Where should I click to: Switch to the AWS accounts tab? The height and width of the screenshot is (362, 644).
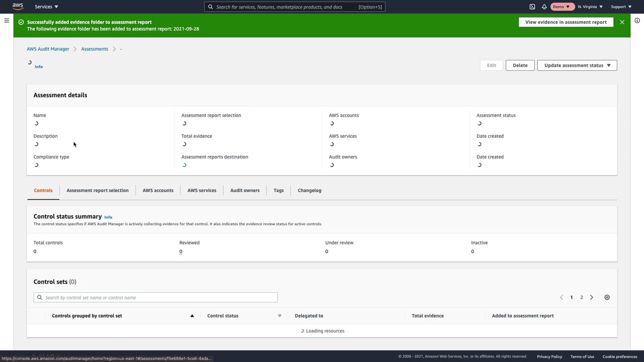click(x=158, y=191)
